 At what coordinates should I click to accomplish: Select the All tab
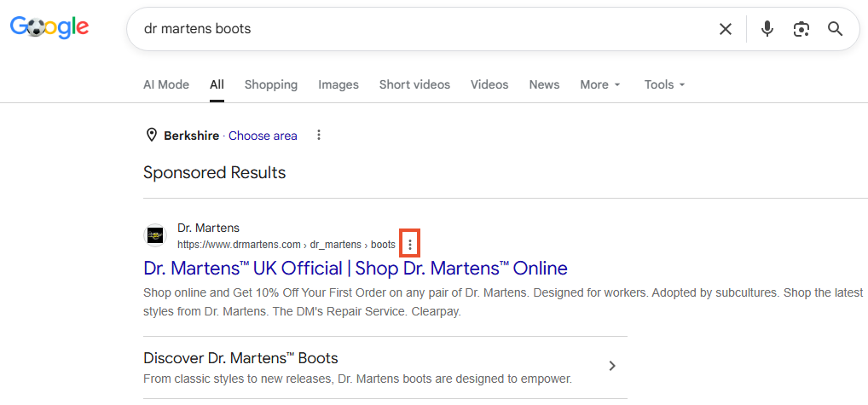pyautogui.click(x=217, y=84)
